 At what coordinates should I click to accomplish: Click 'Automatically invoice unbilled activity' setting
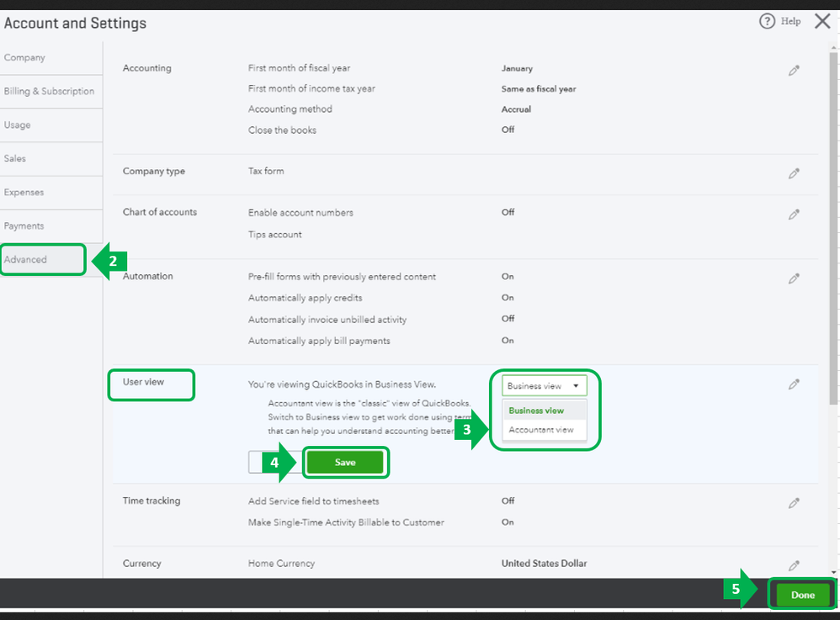327,320
